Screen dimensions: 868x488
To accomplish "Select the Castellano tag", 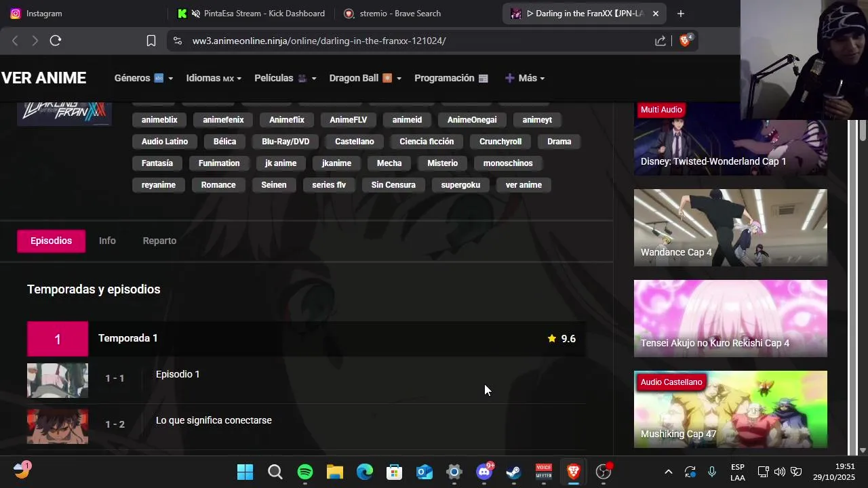I will 355,142.
